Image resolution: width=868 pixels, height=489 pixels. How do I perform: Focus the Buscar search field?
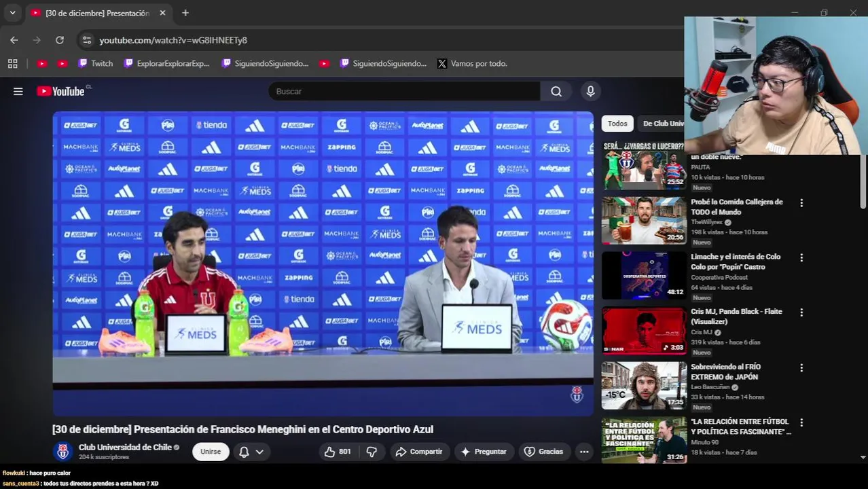[404, 91]
